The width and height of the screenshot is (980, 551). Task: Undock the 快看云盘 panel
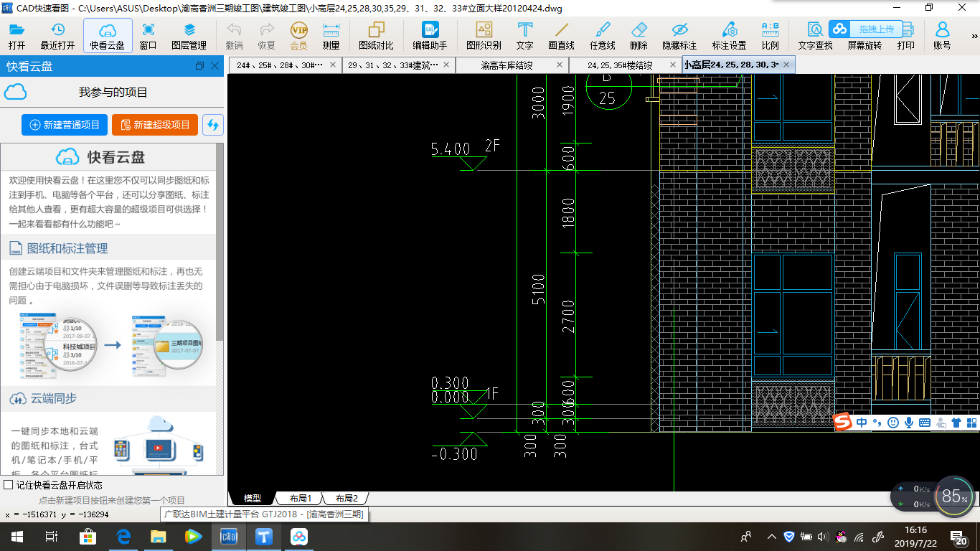pyautogui.click(x=199, y=66)
